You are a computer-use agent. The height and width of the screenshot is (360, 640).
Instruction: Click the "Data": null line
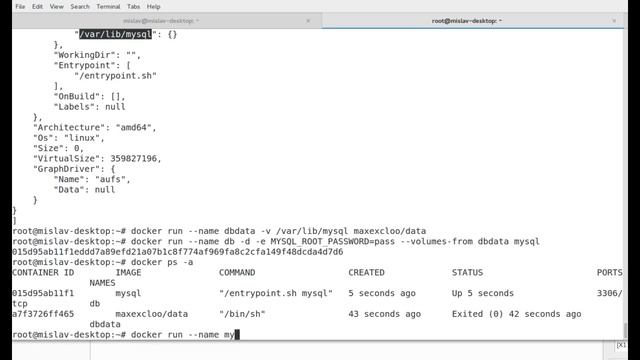coord(84,190)
